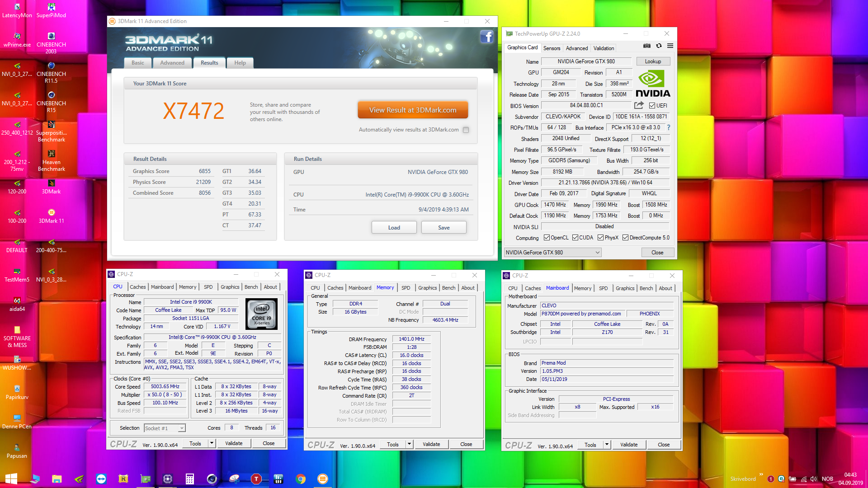The height and width of the screenshot is (488, 868).
Task: Click the NOB language indicator
Action: point(827,479)
